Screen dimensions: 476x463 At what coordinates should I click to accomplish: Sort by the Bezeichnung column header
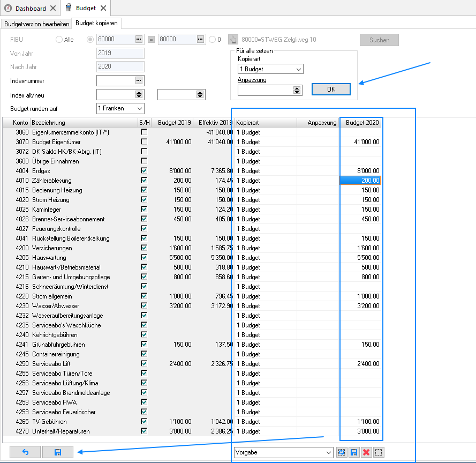[84, 123]
